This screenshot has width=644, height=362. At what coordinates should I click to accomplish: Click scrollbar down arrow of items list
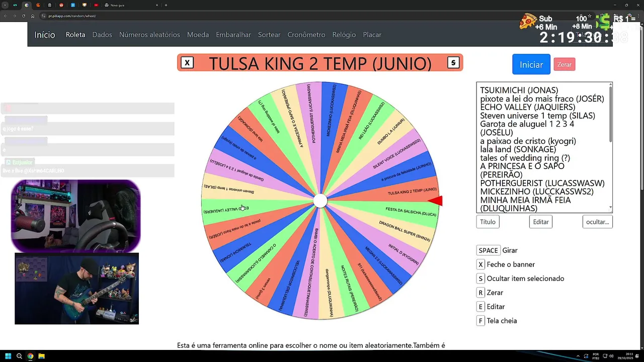pos(611,208)
